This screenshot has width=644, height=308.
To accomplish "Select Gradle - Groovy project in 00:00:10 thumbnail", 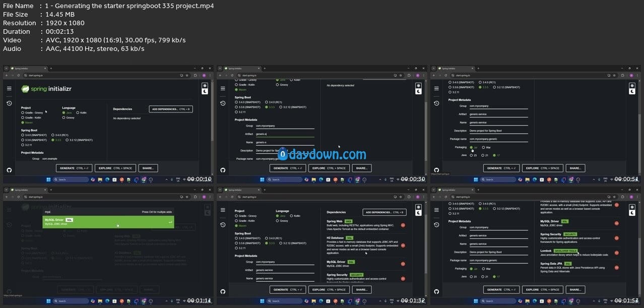I will tap(23, 113).
